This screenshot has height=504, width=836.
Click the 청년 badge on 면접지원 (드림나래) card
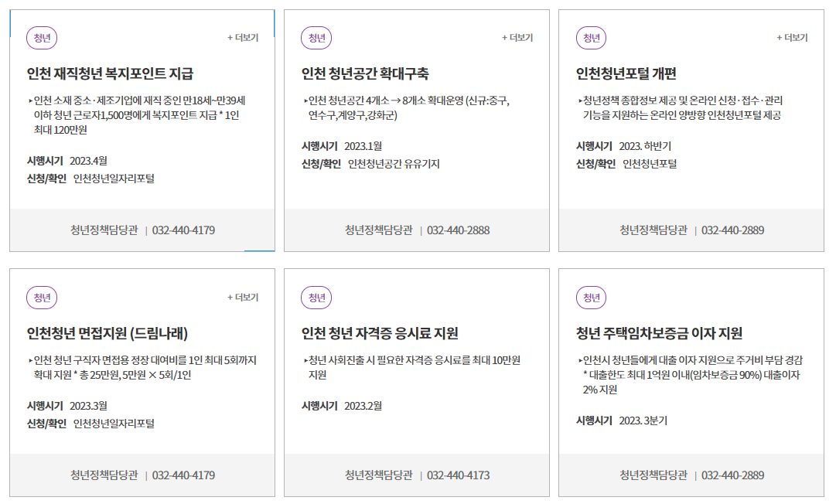pyautogui.click(x=42, y=298)
